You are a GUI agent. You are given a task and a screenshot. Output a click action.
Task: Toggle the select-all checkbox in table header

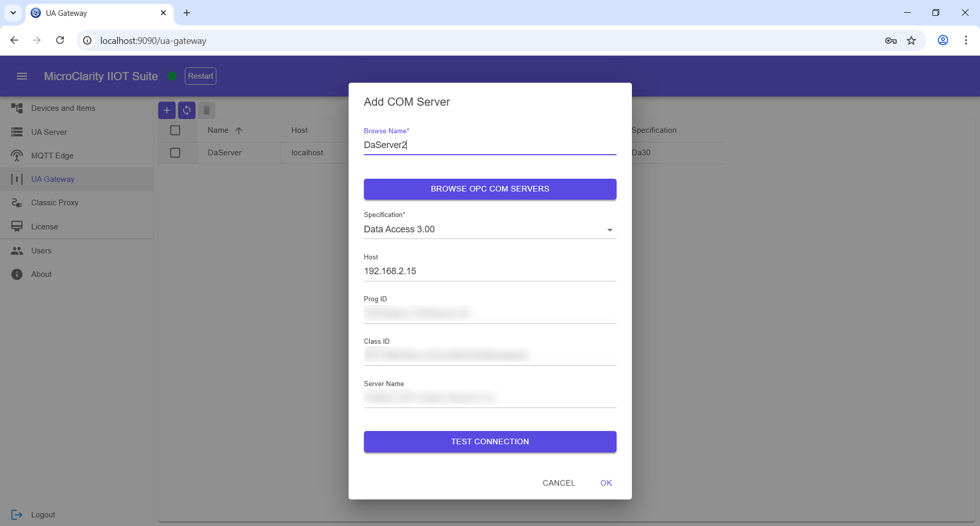point(175,130)
